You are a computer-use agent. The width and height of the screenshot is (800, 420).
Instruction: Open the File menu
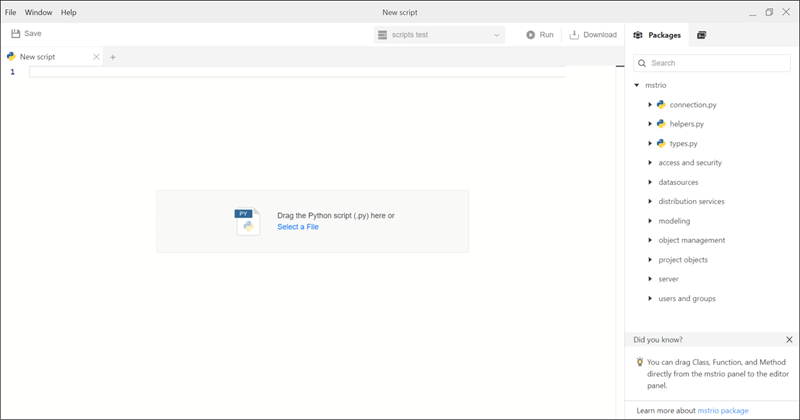click(x=11, y=12)
